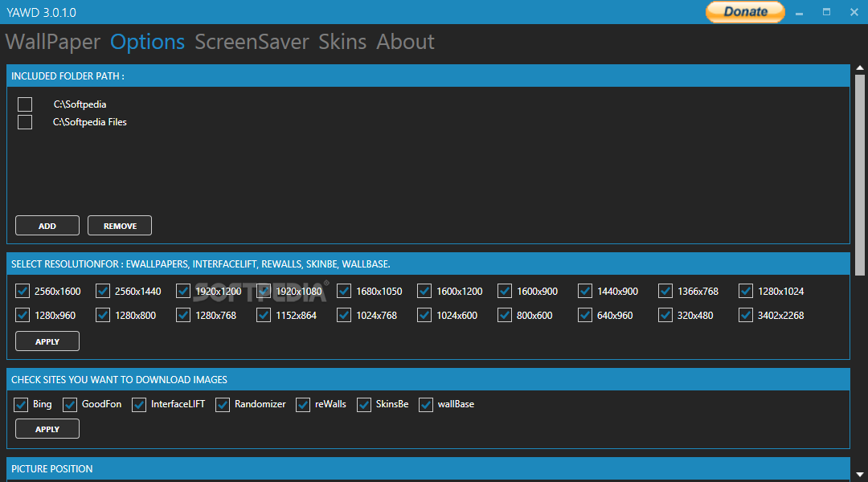Viewport: 868px width, 482px height.
Task: Uncheck the Bing site
Action: [21, 405]
